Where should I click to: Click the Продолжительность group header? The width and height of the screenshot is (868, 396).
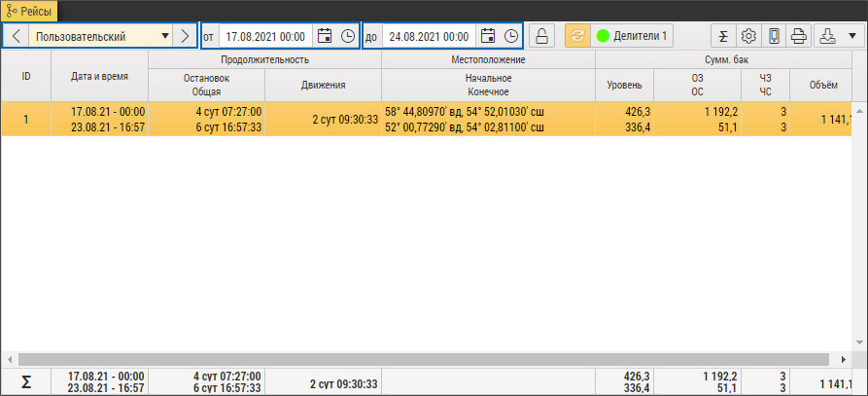click(264, 59)
